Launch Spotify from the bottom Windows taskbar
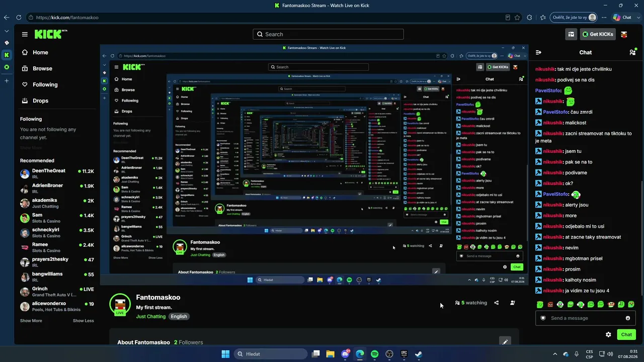This screenshot has width=644, height=362. (374, 354)
